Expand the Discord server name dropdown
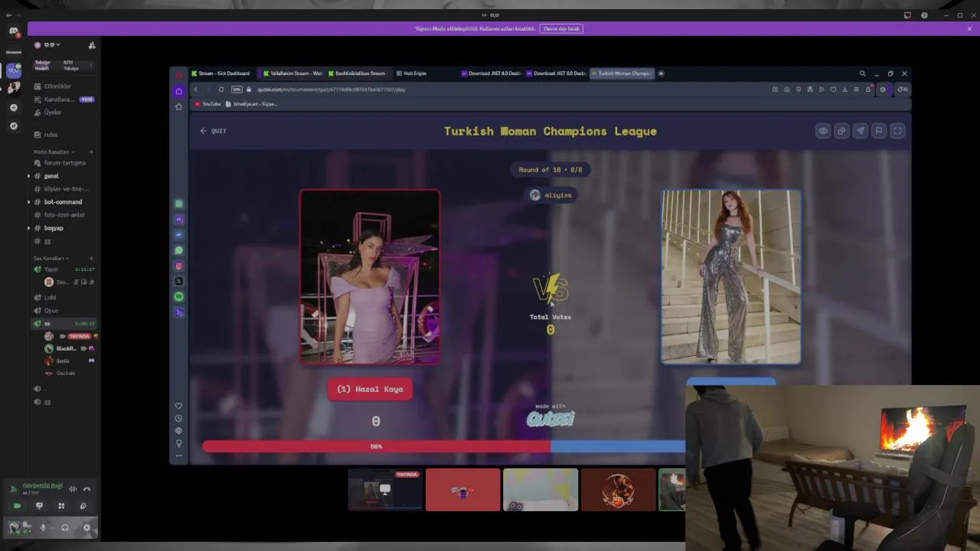The height and width of the screenshot is (551, 980). coord(52,45)
